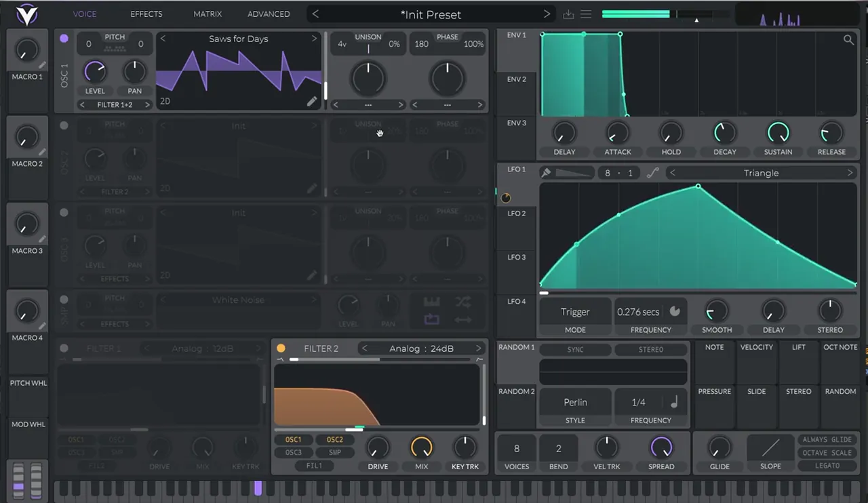Click the envelope magnifier icon
868x503 pixels.
click(848, 40)
